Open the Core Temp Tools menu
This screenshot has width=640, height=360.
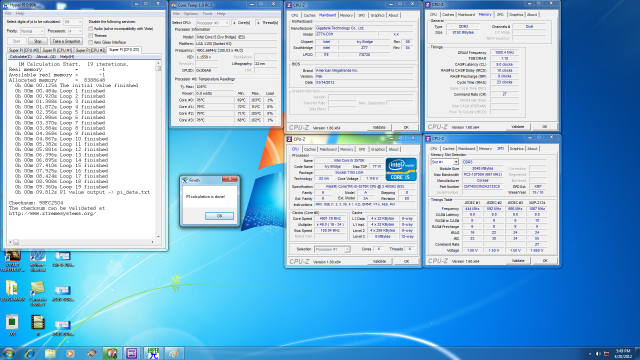[x=207, y=14]
